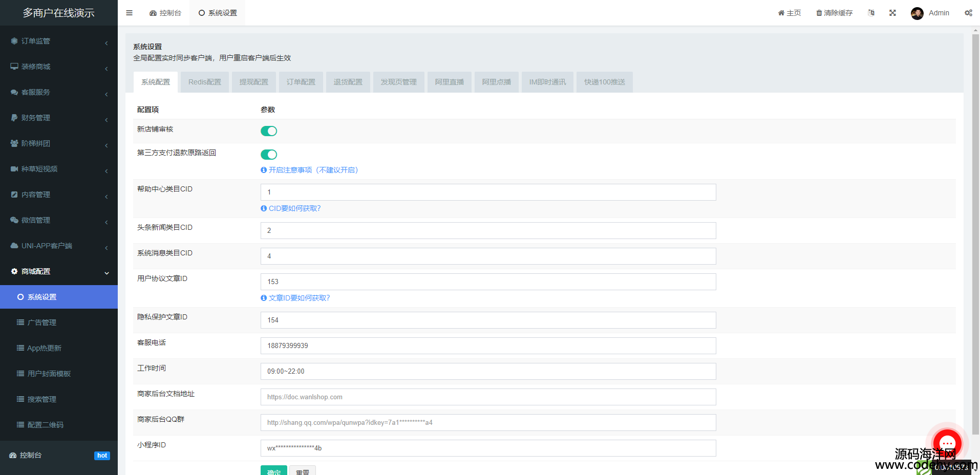Click the 客服电话 input field

pyautogui.click(x=488, y=346)
